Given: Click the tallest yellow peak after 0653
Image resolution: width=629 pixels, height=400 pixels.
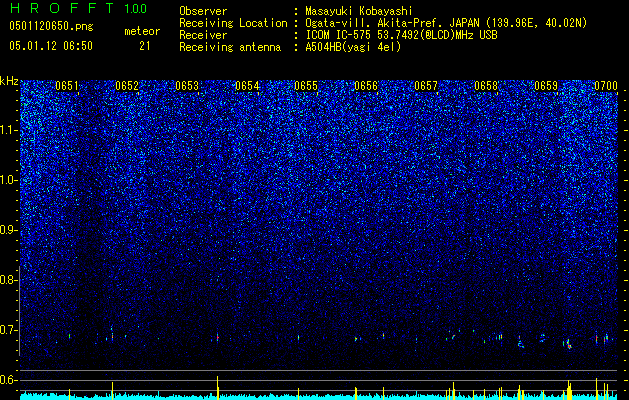Looking at the screenshot, I should point(217,388).
